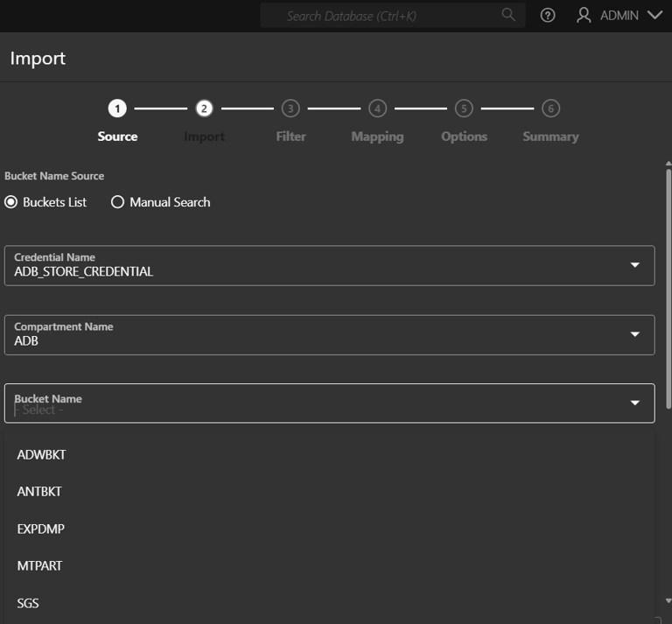Image resolution: width=672 pixels, height=624 pixels.
Task: Go to step 2 Import circle
Action: [x=204, y=109]
